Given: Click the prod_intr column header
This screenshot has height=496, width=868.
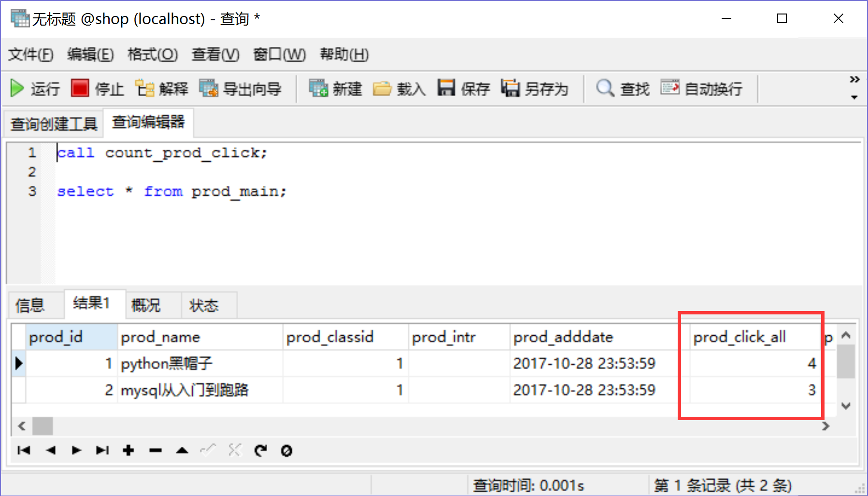Looking at the screenshot, I should click(x=459, y=337).
